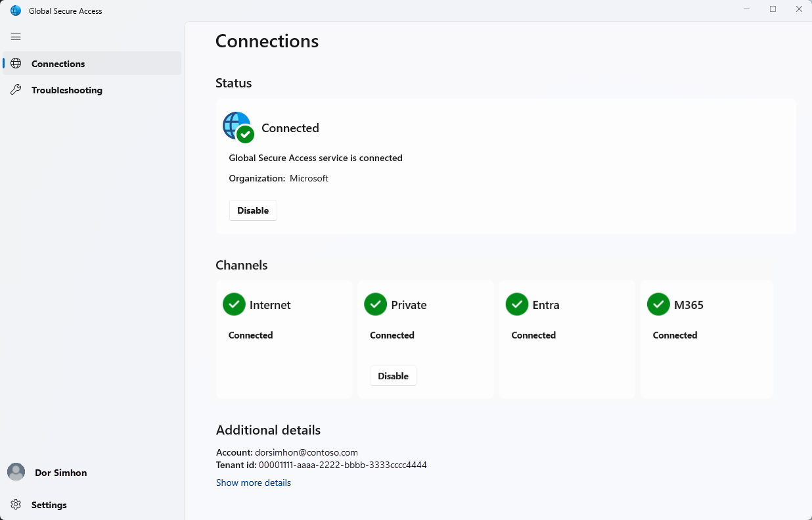Click the Troubleshooting wrench icon
The height and width of the screenshot is (520, 812).
click(x=16, y=89)
